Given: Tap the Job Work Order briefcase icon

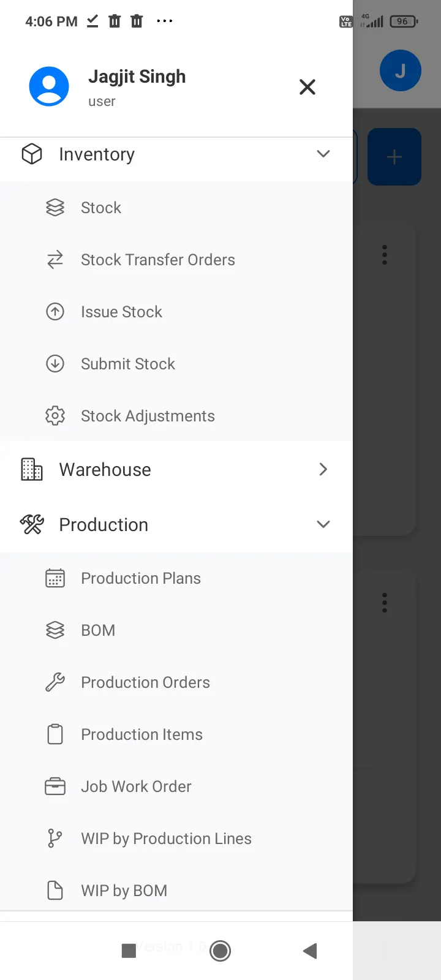Looking at the screenshot, I should click(55, 786).
